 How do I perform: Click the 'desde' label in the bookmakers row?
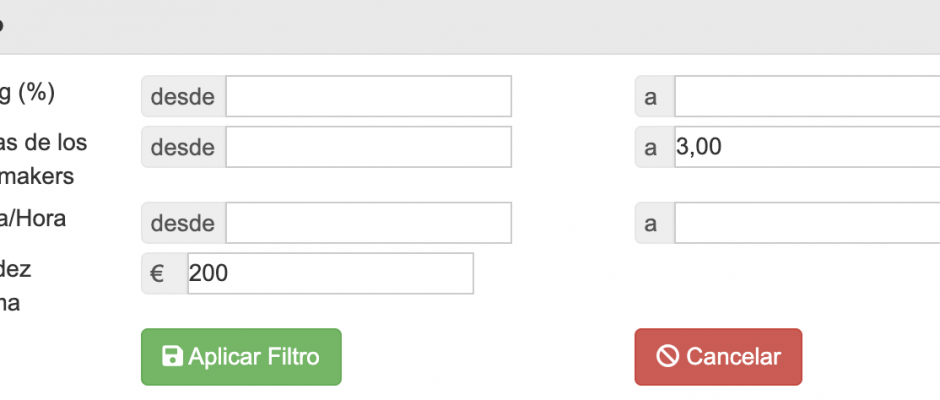pyautogui.click(x=183, y=147)
